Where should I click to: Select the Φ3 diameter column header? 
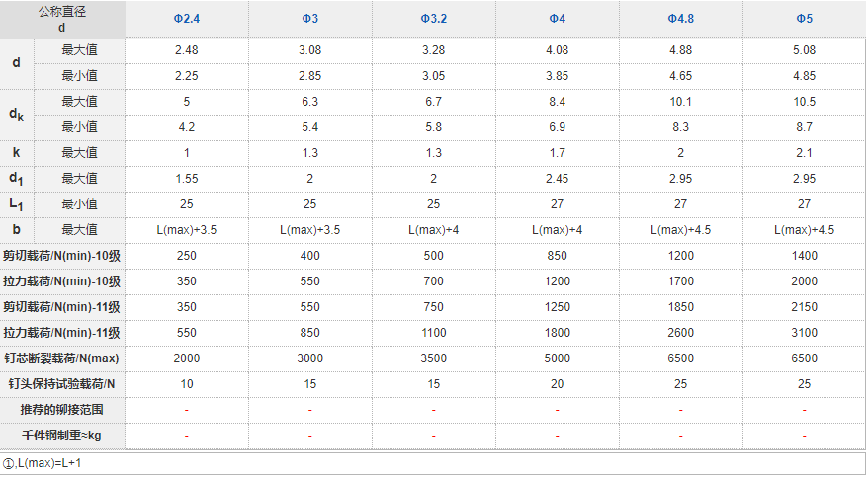[309, 19]
